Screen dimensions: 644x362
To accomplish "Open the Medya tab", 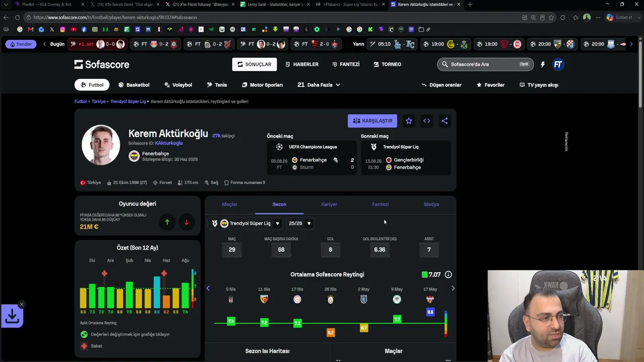I will tap(431, 204).
